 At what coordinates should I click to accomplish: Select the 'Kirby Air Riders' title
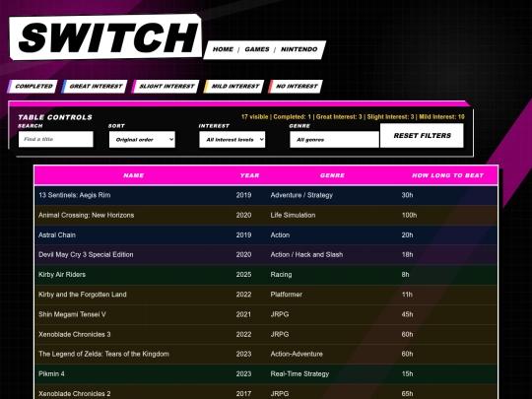62,275
